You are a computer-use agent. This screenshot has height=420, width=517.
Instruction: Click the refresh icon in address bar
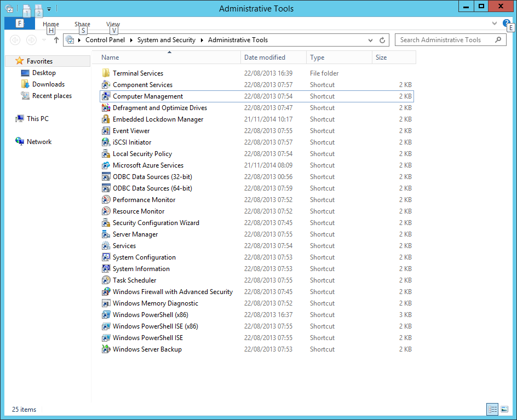click(382, 40)
